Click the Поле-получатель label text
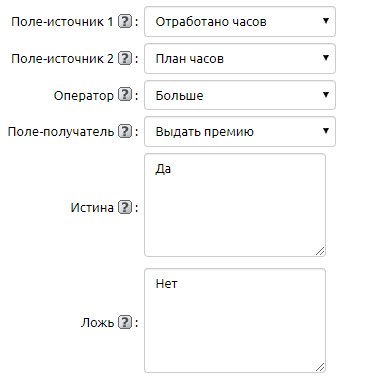This screenshot has width=370, height=387. tap(61, 132)
